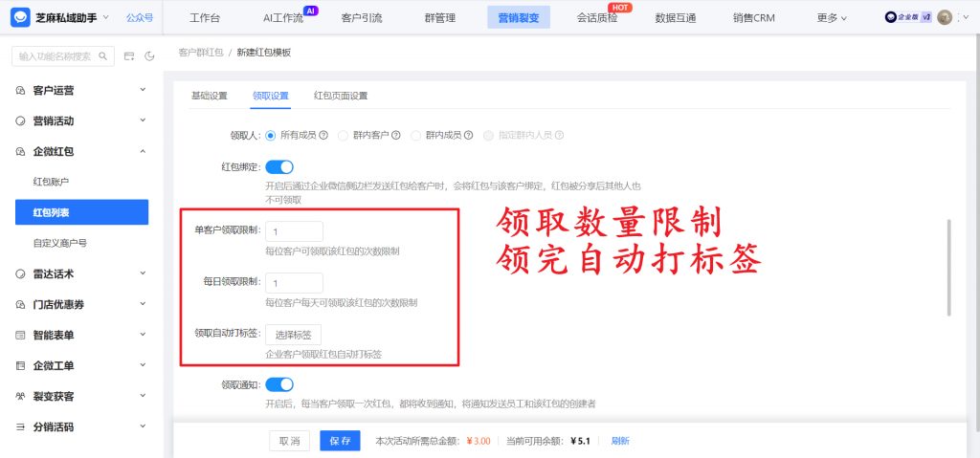This screenshot has height=458, width=980.
Task: Click the dark mode moon icon
Action: pyautogui.click(x=149, y=56)
